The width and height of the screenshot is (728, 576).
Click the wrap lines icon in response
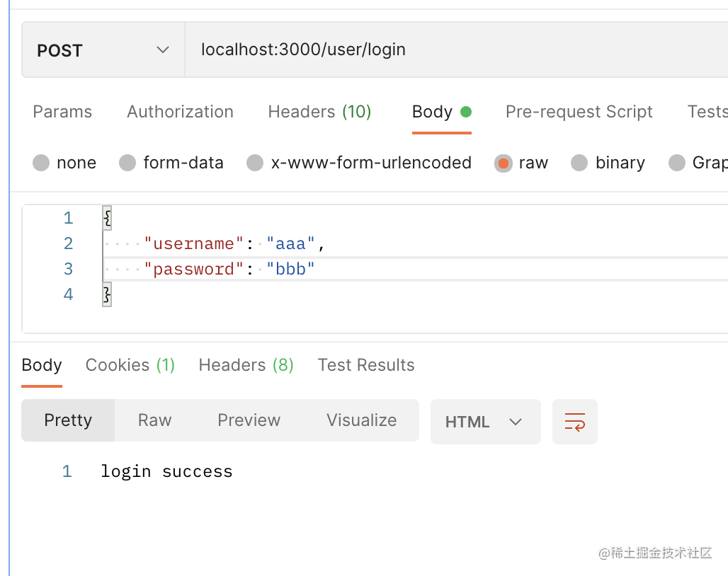pos(574,422)
